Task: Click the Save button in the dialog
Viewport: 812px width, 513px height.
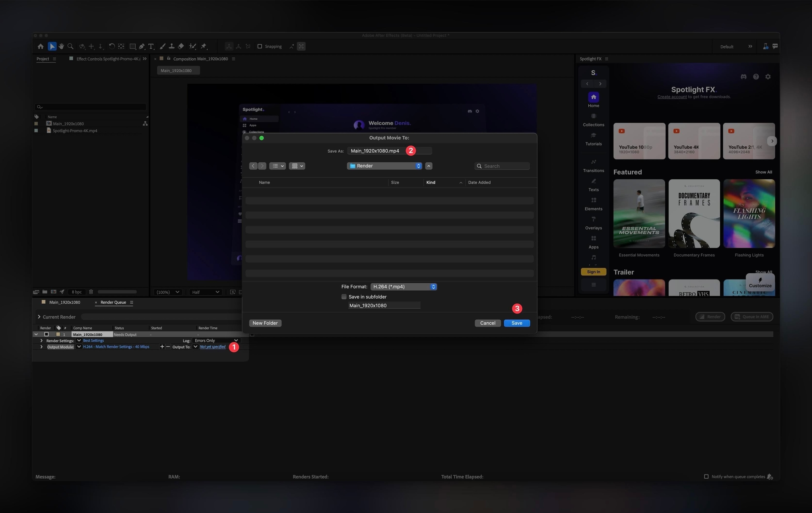Action: [516, 323]
